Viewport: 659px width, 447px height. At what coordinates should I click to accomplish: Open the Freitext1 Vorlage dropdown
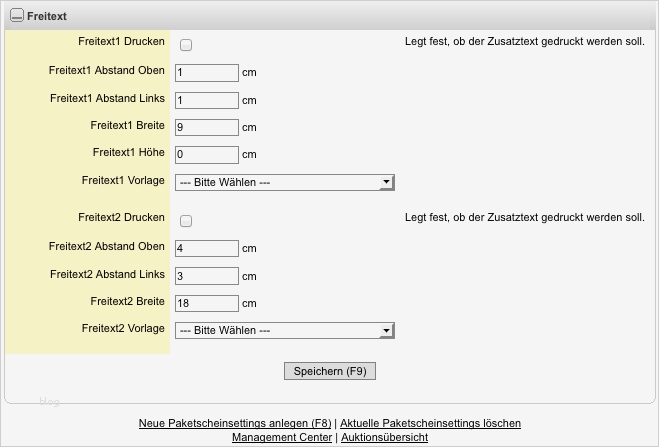click(285, 182)
